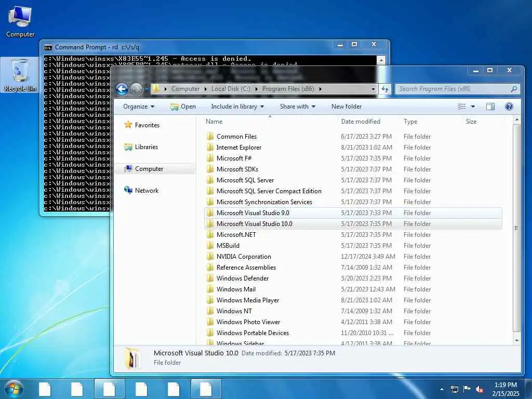Click the Action Center flag tray icon
This screenshot has width=532, height=399.
pyautogui.click(x=467, y=389)
